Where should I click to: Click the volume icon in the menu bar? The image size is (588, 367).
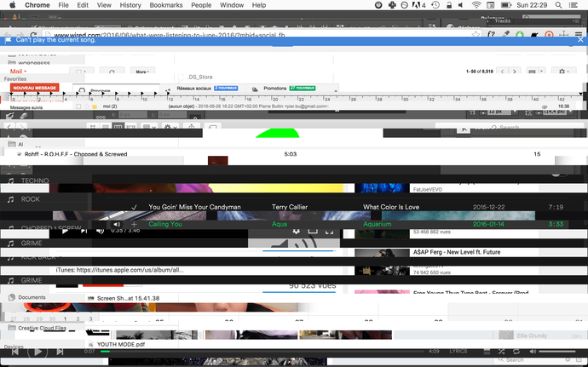(461, 5)
